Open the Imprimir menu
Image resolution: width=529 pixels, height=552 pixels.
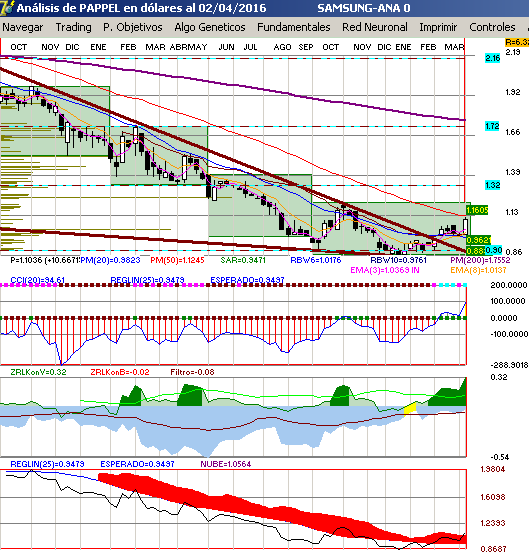tap(438, 27)
